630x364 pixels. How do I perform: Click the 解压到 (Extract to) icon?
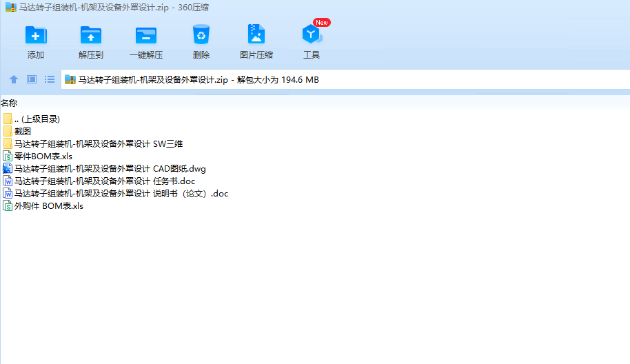[x=91, y=35]
